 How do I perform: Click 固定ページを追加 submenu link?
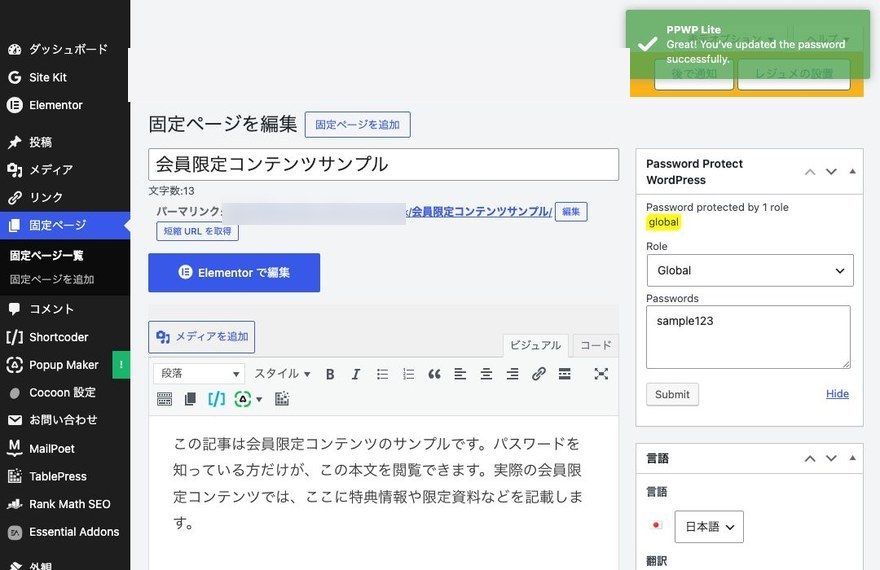click(x=52, y=279)
